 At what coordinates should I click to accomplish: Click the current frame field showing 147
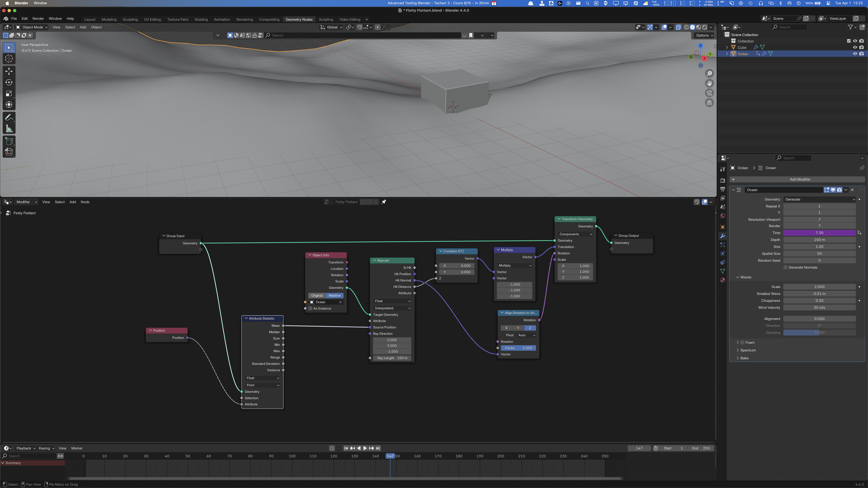coord(639,448)
